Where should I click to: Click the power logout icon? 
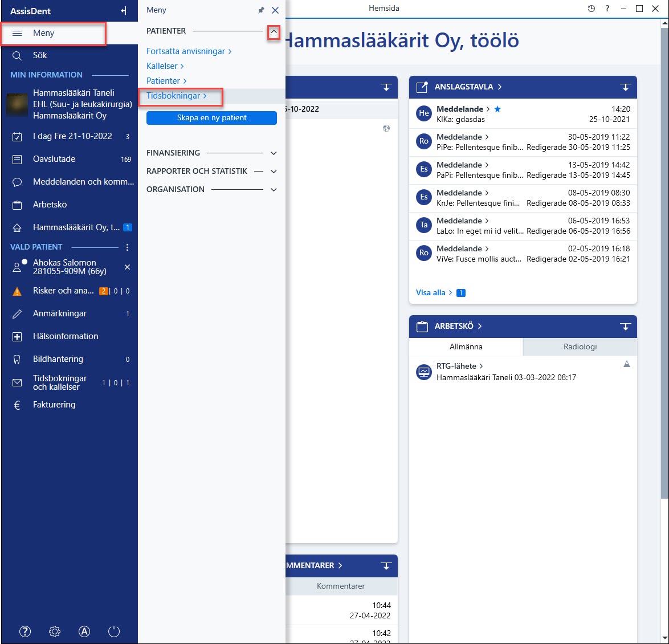click(114, 631)
